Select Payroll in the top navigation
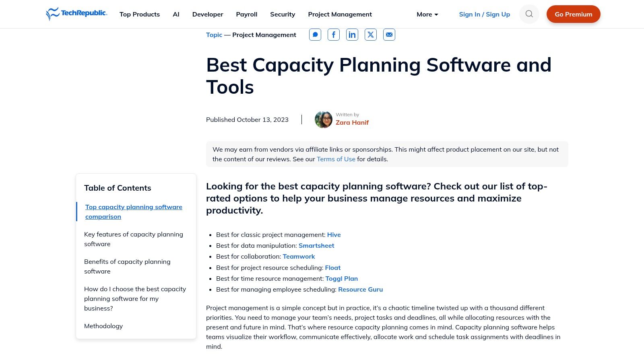This screenshot has width=644, height=362. point(247,14)
